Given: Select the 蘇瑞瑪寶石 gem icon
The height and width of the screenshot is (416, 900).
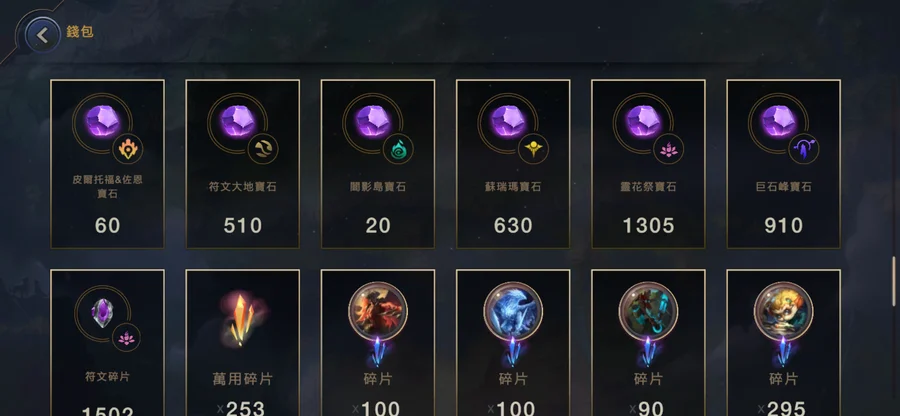Looking at the screenshot, I should tap(509, 122).
